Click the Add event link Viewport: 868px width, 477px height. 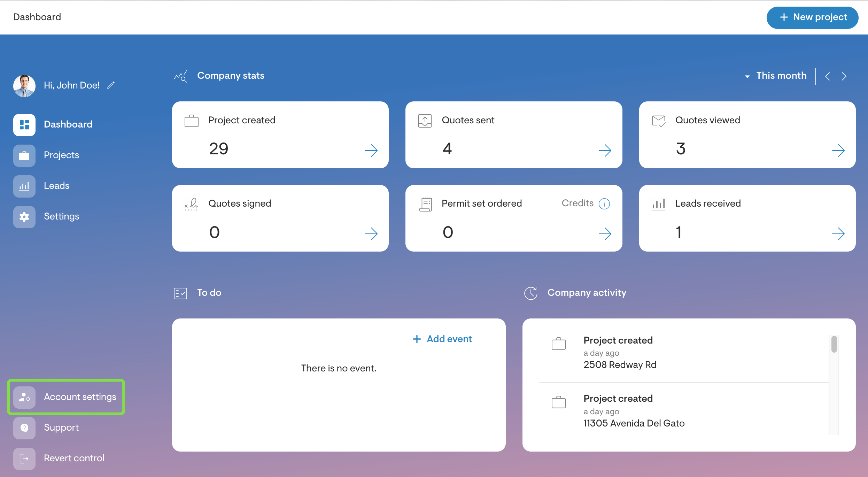(442, 339)
